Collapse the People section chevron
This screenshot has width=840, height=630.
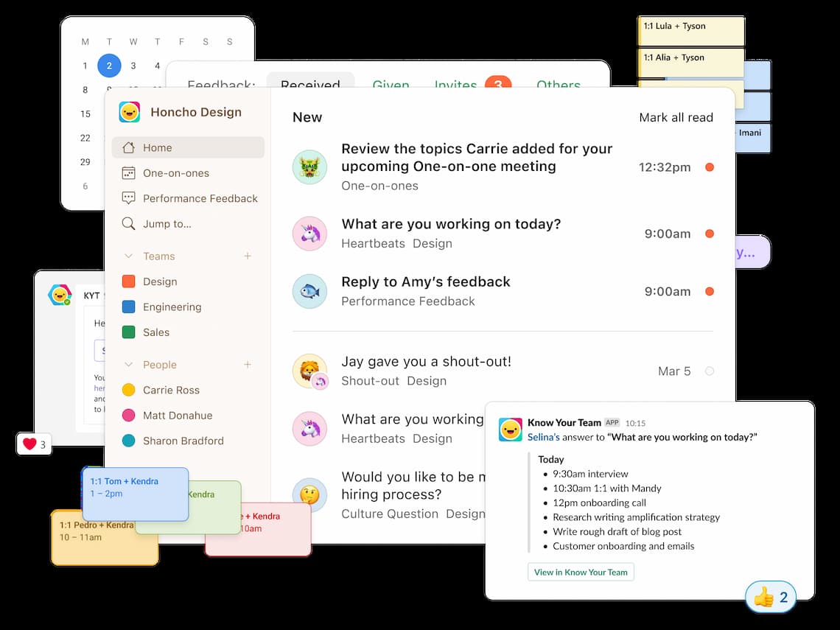click(129, 365)
